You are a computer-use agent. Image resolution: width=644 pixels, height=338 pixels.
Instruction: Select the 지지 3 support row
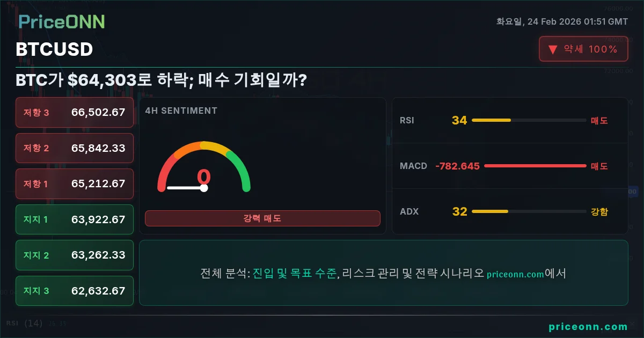[75, 291]
